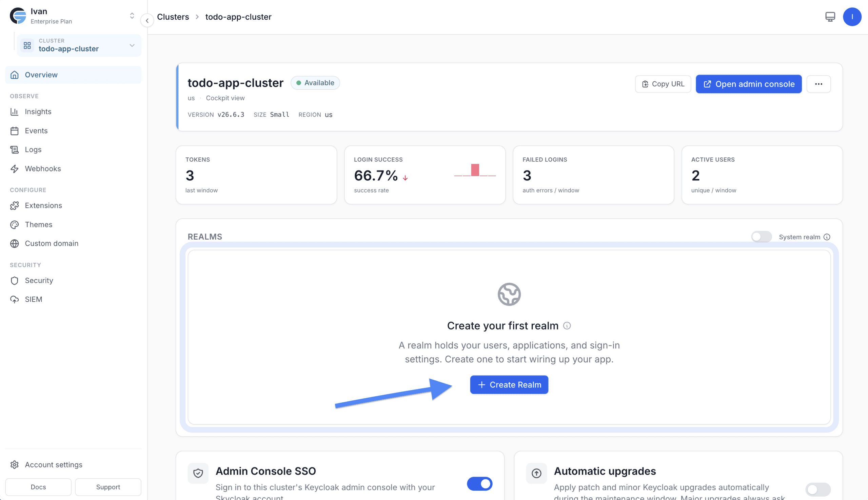
Task: Click the Webhooks lightning icon
Action: 15,168
